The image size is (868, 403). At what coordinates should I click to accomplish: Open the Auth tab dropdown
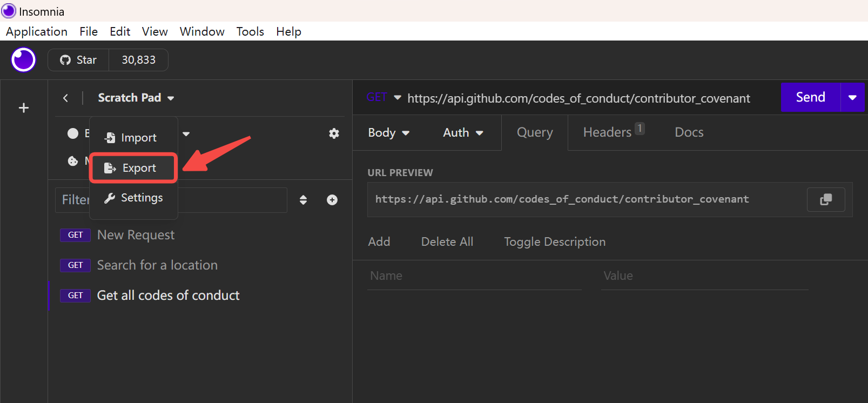pyautogui.click(x=463, y=133)
